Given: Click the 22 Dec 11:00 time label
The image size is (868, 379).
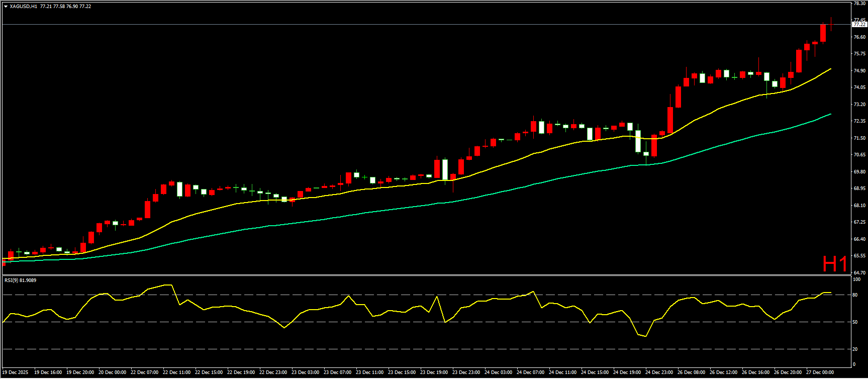Looking at the screenshot, I should pyautogui.click(x=176, y=372).
